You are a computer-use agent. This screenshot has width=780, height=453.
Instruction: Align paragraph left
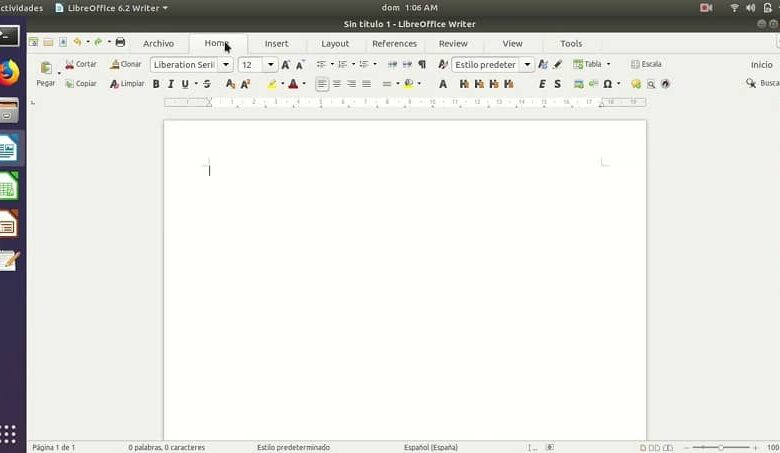click(322, 84)
